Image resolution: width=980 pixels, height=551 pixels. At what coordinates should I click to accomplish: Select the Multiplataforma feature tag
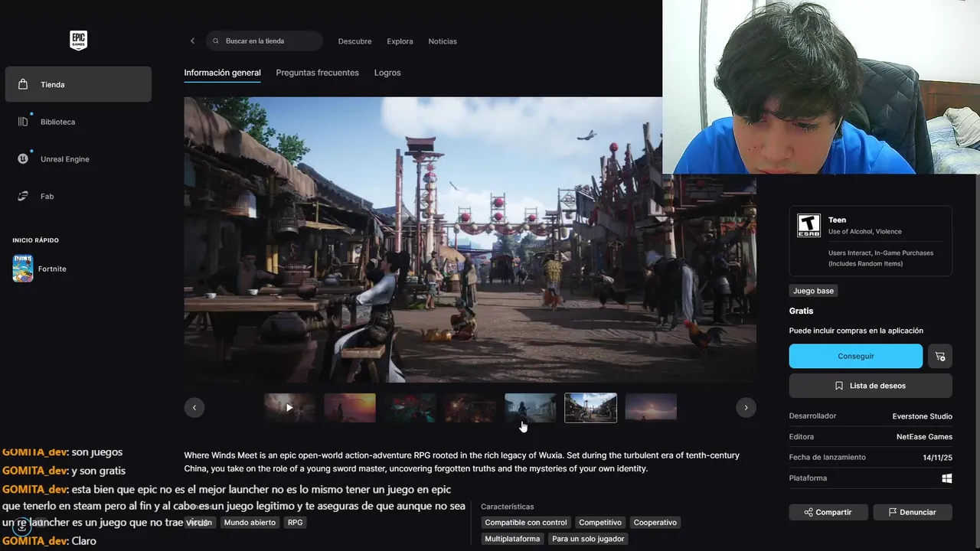click(x=512, y=539)
